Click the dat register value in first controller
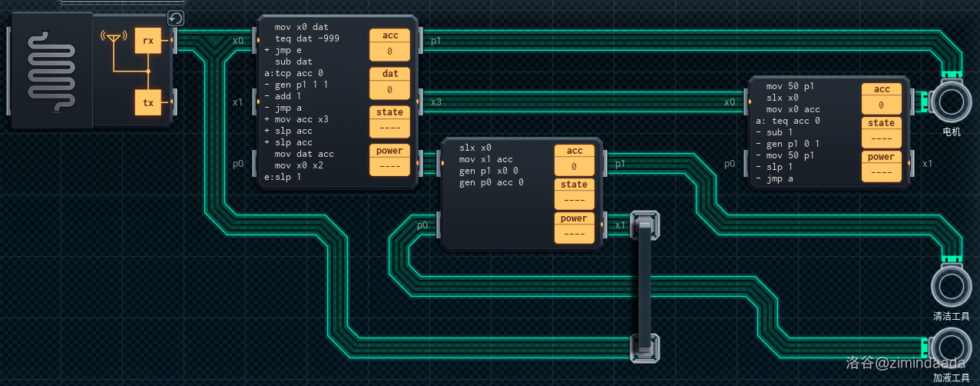Image resolution: width=980 pixels, height=386 pixels. coord(389,91)
